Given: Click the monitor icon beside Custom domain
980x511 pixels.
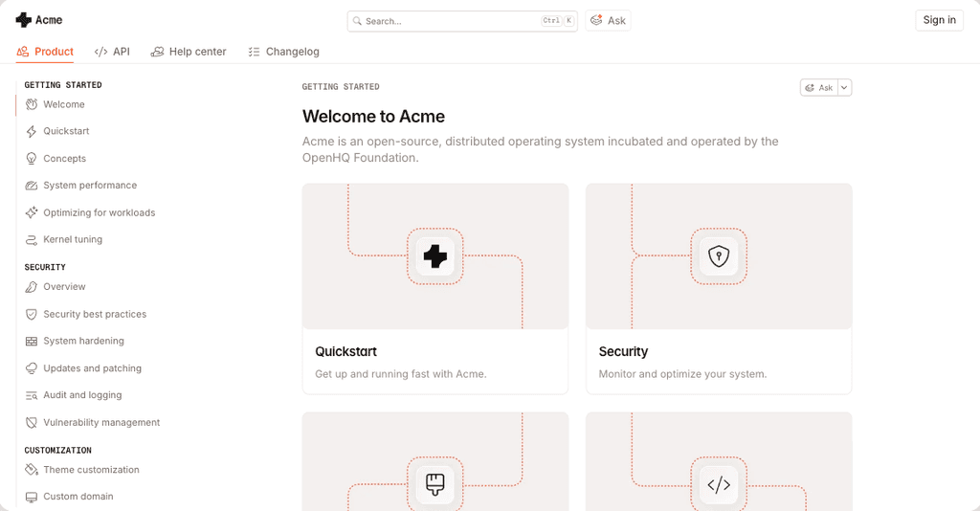Looking at the screenshot, I should (x=32, y=498).
